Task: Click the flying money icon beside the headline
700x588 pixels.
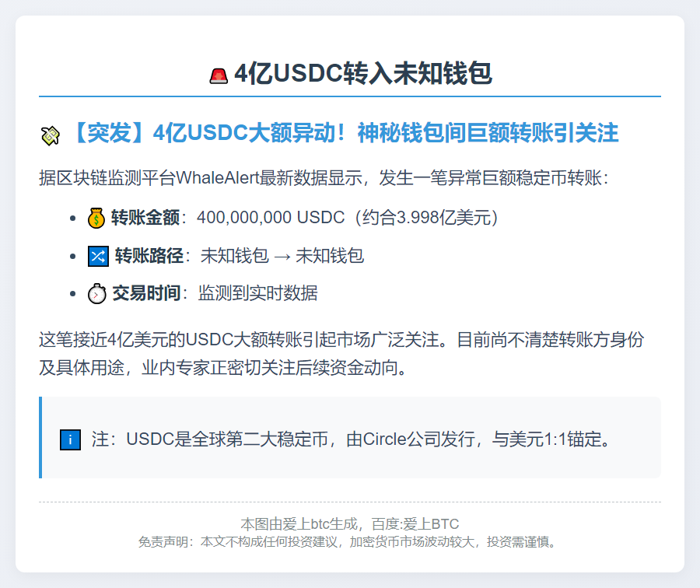Action: [51, 135]
